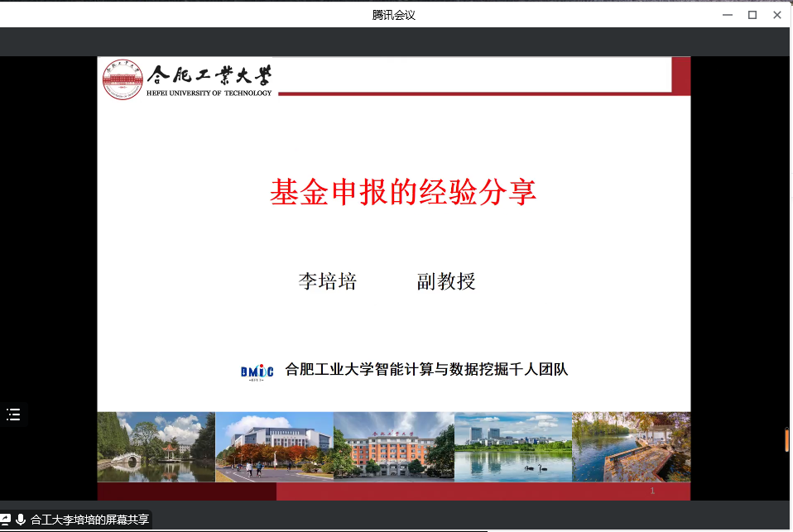The image size is (793, 532).
Task: Click the 副教授 title text
Action: pyautogui.click(x=446, y=281)
